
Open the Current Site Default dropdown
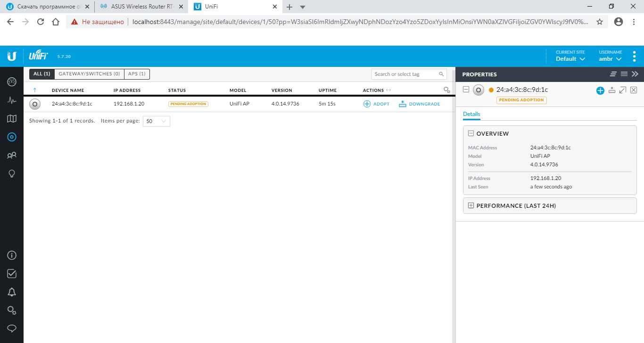570,59
